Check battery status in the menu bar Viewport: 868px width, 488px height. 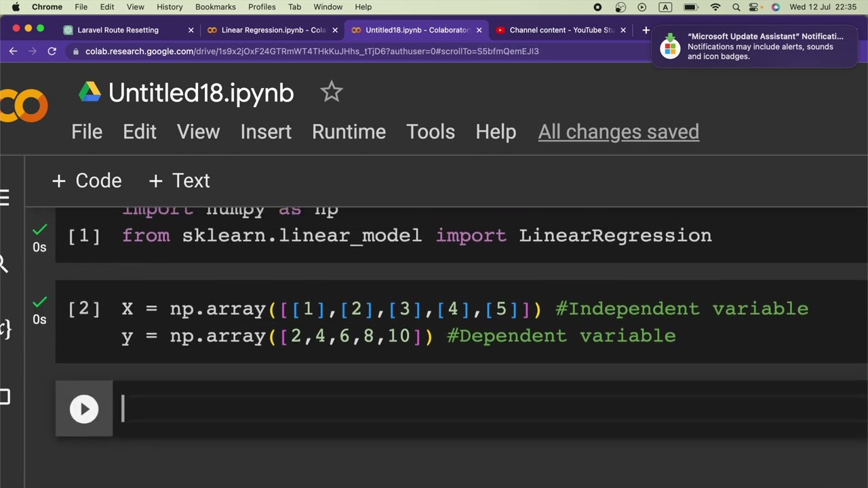[691, 7]
